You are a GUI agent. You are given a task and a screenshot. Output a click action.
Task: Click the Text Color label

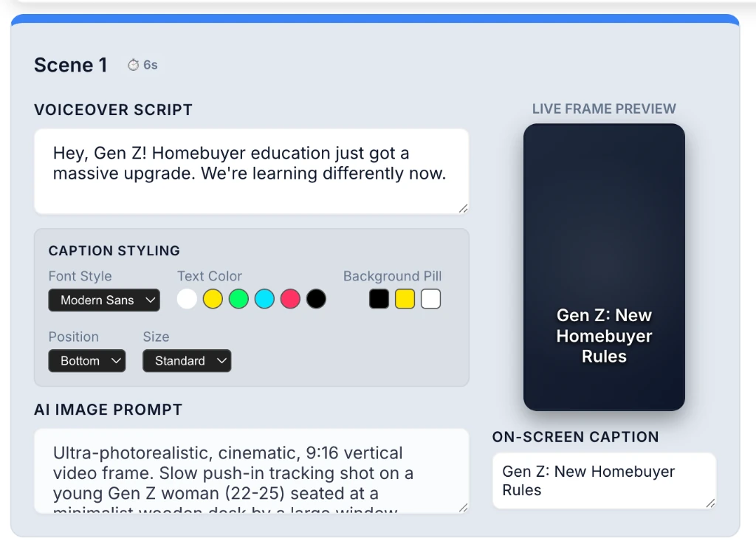click(x=209, y=276)
